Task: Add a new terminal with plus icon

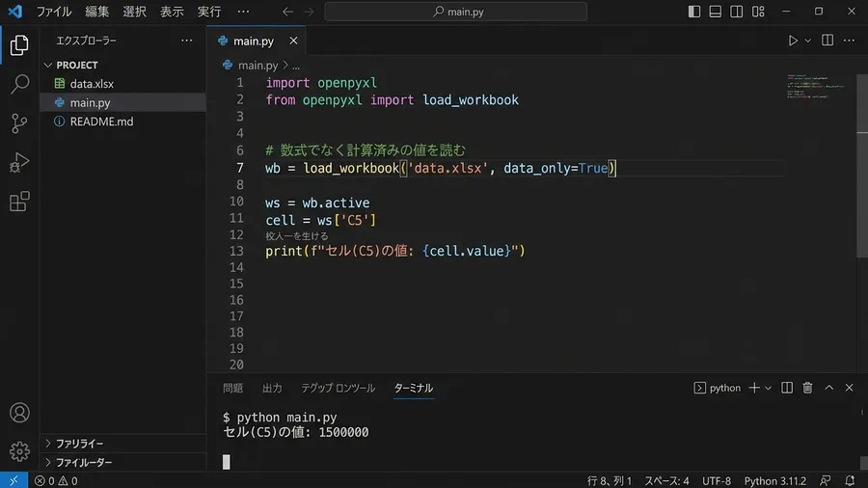Action: click(754, 388)
